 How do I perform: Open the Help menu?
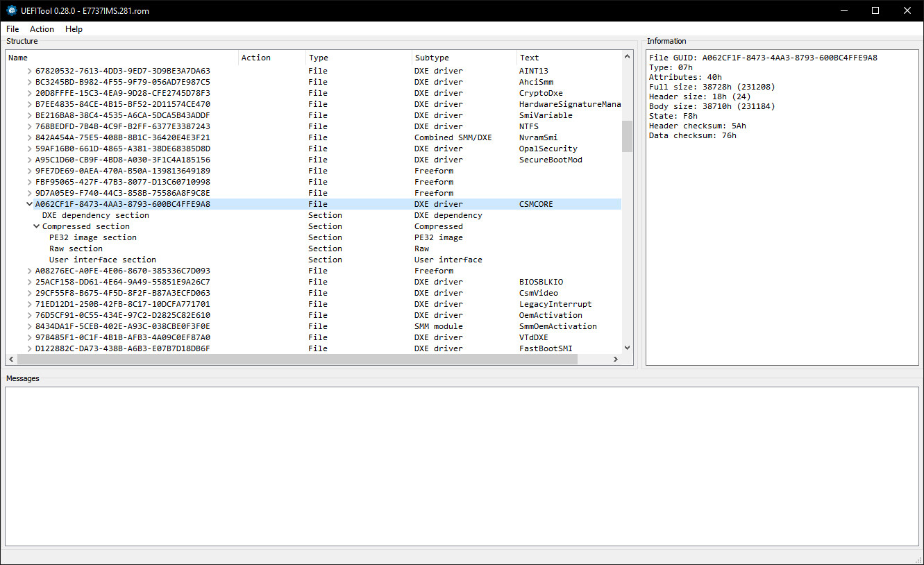74,29
